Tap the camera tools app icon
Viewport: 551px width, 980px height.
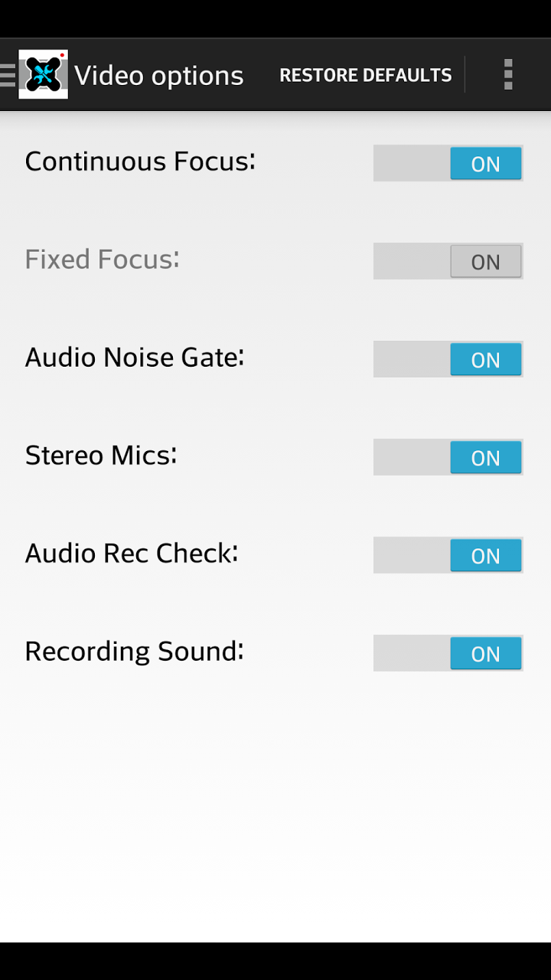coord(44,74)
